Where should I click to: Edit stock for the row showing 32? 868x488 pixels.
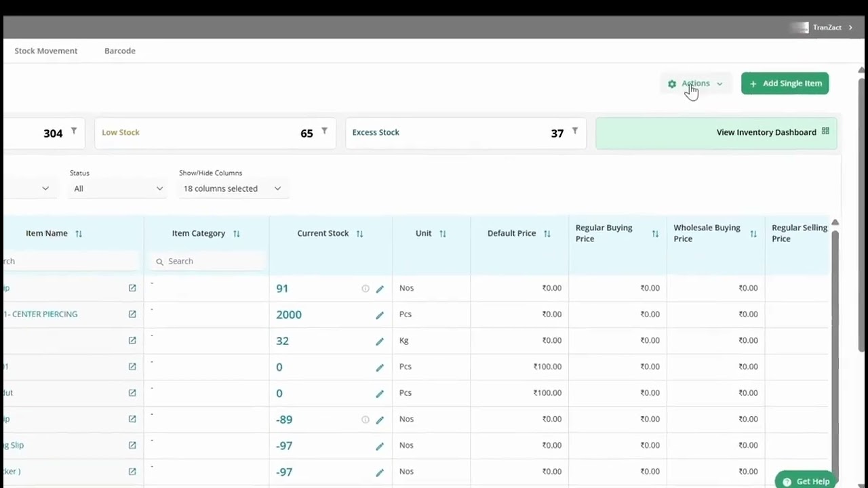pos(380,341)
